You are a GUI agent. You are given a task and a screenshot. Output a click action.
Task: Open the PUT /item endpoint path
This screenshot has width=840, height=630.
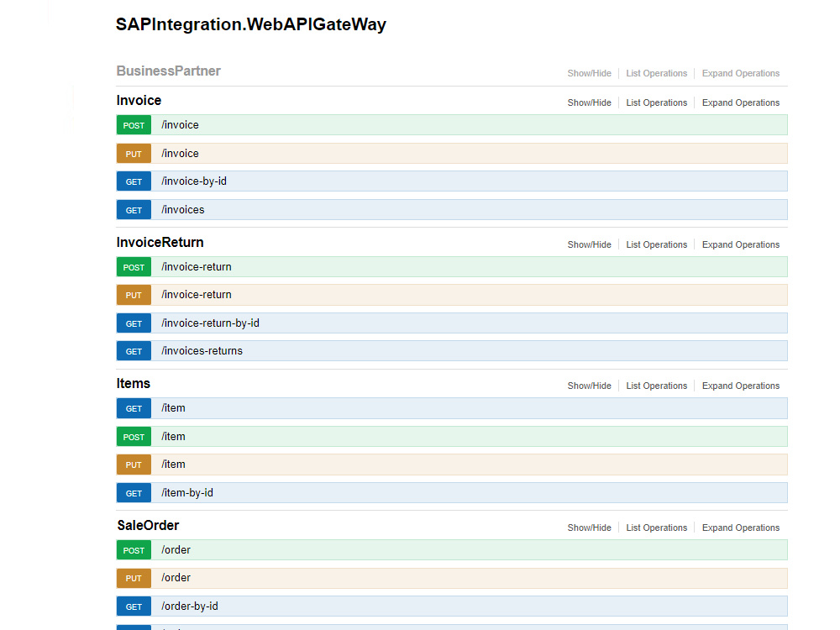tap(173, 465)
